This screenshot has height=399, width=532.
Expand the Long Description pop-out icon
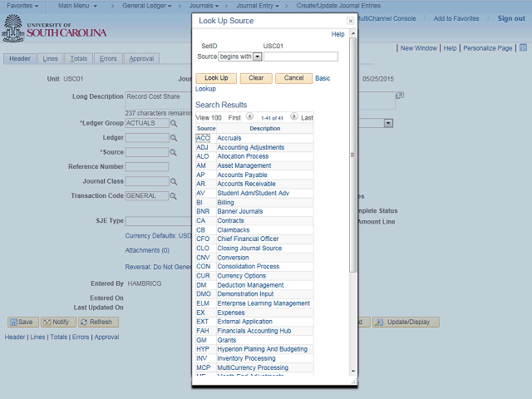[400, 96]
